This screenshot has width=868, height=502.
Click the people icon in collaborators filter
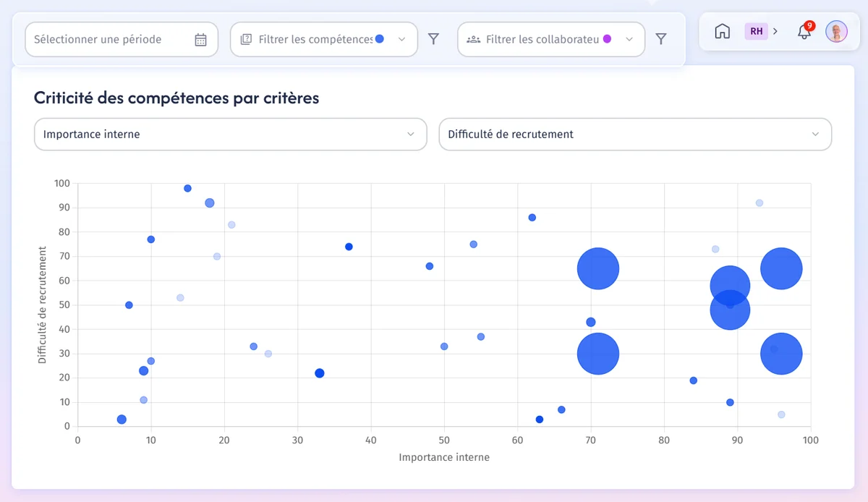pyautogui.click(x=474, y=40)
